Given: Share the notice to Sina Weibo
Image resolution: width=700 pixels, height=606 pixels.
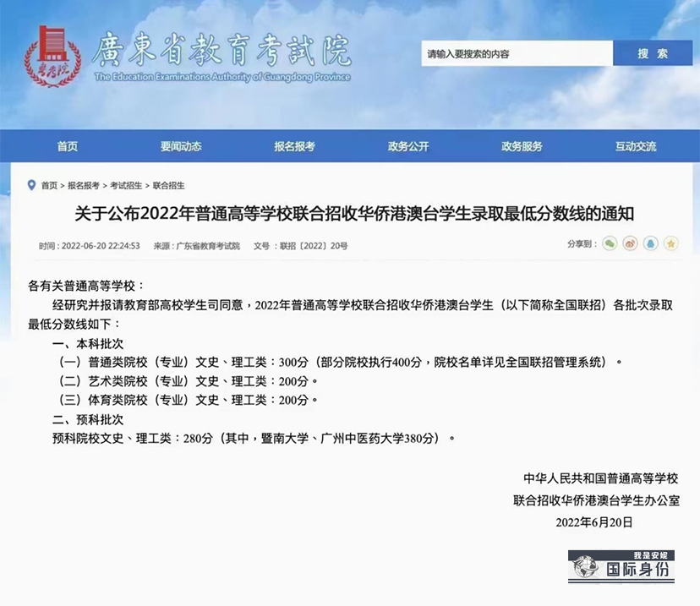Looking at the screenshot, I should click(x=630, y=243).
